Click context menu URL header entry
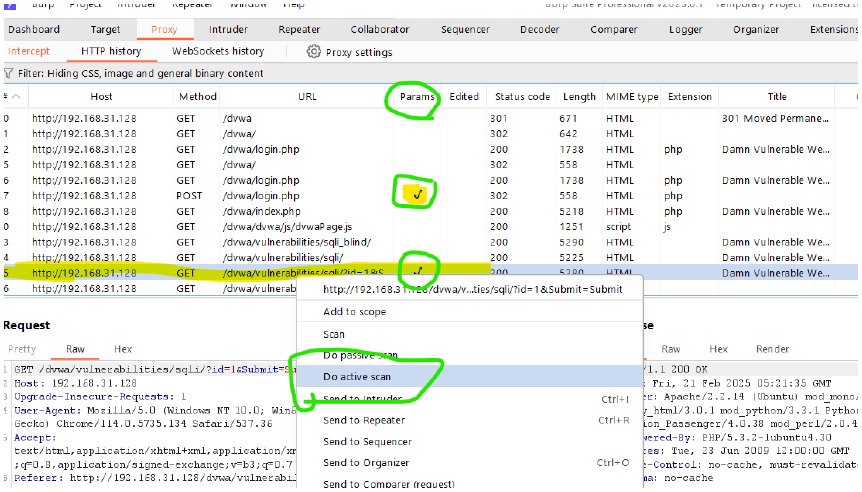862x492 pixels. (x=472, y=290)
